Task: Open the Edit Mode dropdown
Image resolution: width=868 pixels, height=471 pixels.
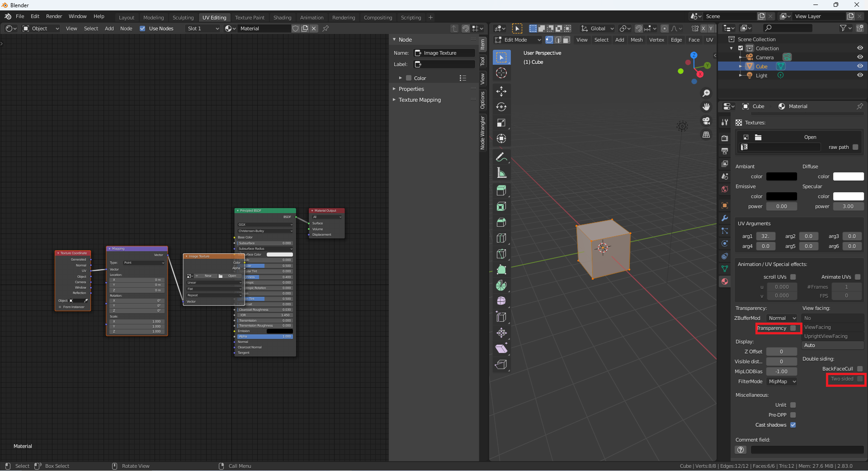Action: pos(518,40)
